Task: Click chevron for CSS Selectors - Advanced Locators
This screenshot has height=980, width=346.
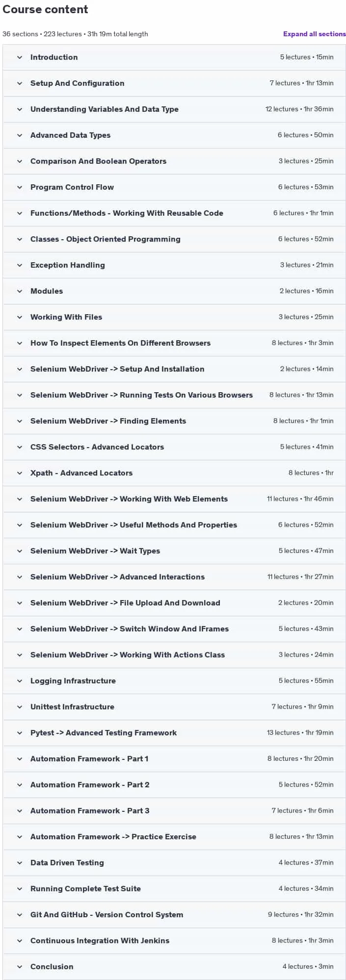Action: pyautogui.click(x=20, y=447)
